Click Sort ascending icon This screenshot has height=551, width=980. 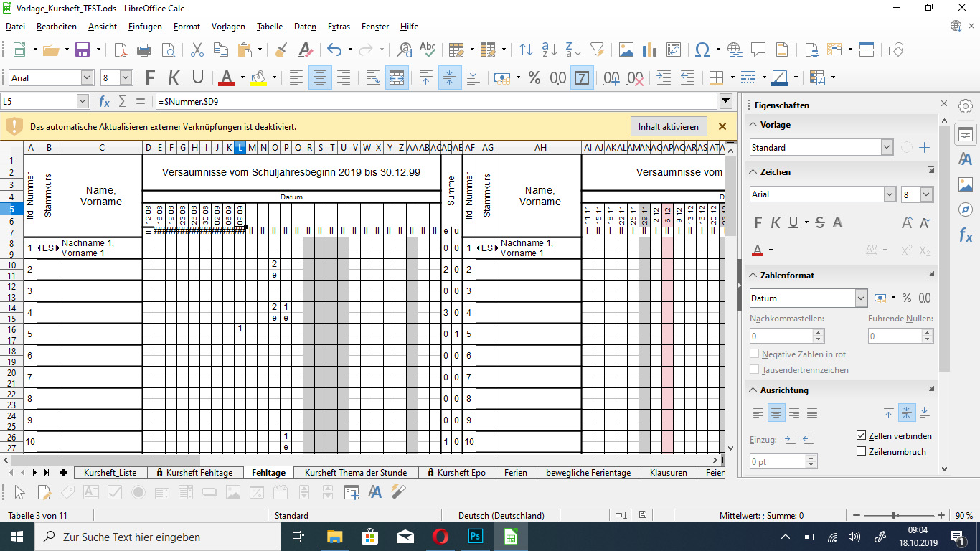click(x=550, y=50)
